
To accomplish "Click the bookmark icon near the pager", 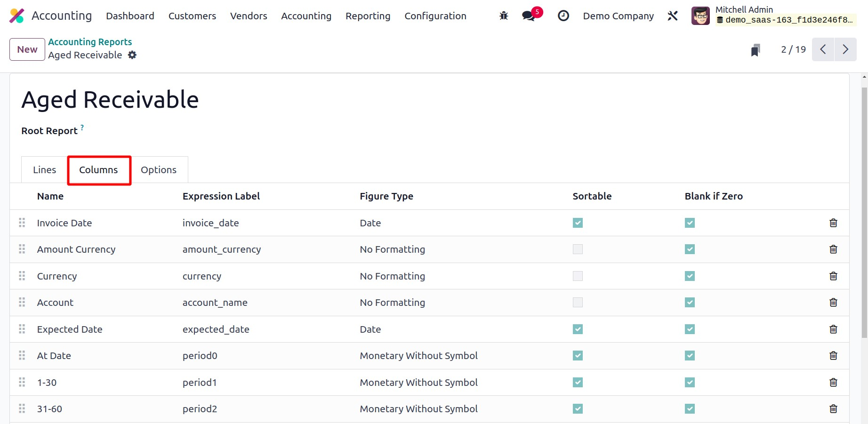I will (755, 50).
